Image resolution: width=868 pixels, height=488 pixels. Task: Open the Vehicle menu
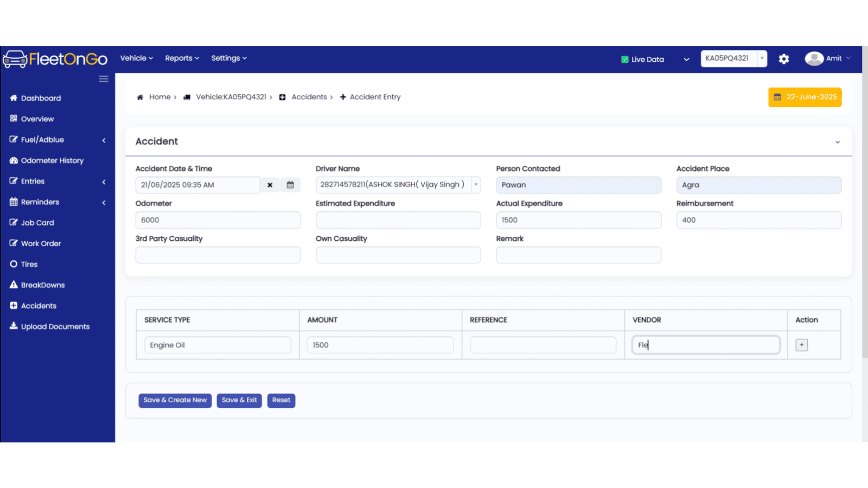pos(137,58)
